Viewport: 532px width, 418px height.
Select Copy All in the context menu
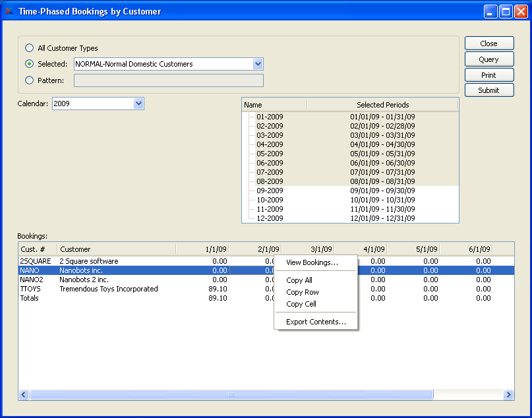click(x=299, y=280)
